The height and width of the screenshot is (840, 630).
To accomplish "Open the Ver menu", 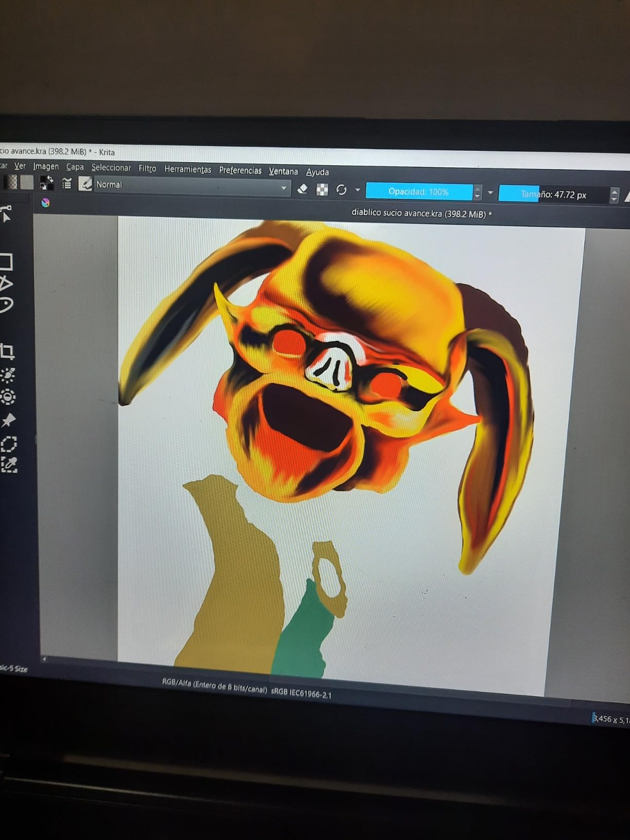I will tap(20, 166).
